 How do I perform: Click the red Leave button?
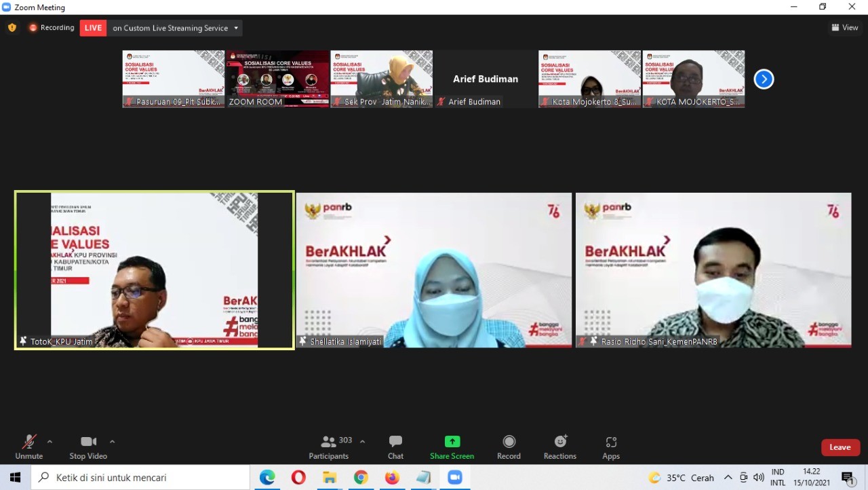tap(840, 447)
